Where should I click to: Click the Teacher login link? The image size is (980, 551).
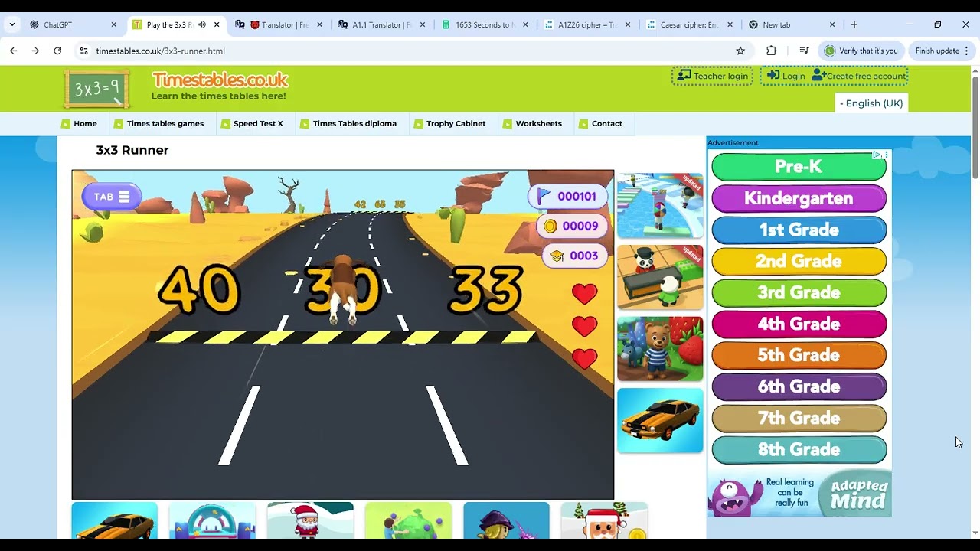(713, 76)
